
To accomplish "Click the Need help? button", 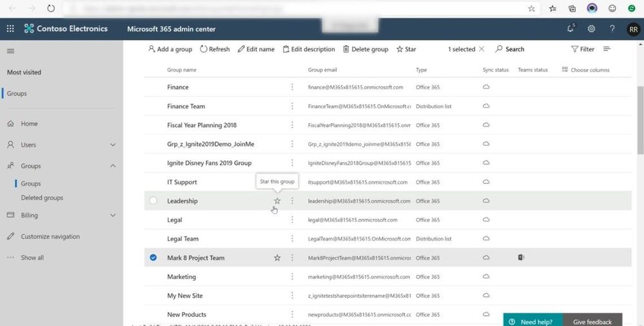I will click(532, 321).
